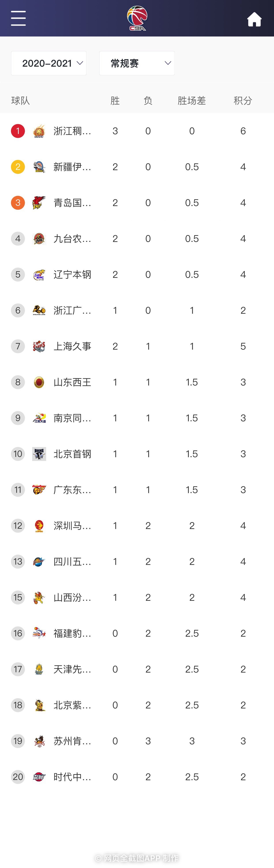Open the 九台农… team name
This screenshot has height=868, width=274.
point(72,239)
